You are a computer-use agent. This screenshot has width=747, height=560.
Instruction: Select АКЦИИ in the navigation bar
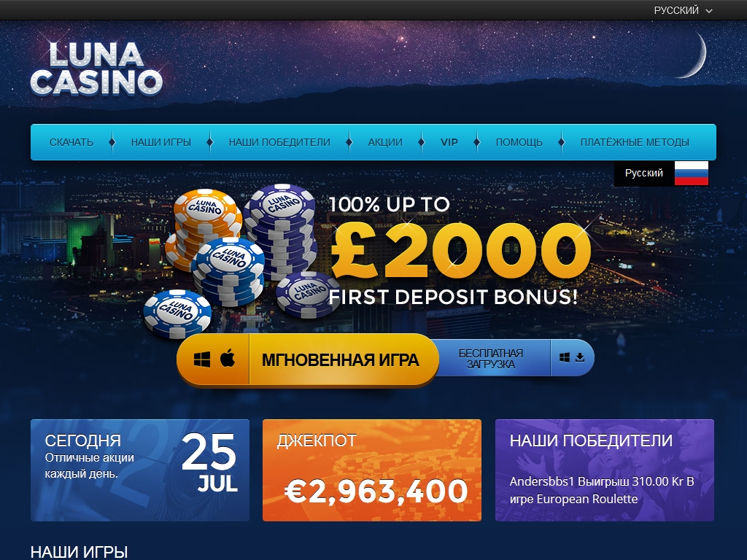pyautogui.click(x=385, y=142)
